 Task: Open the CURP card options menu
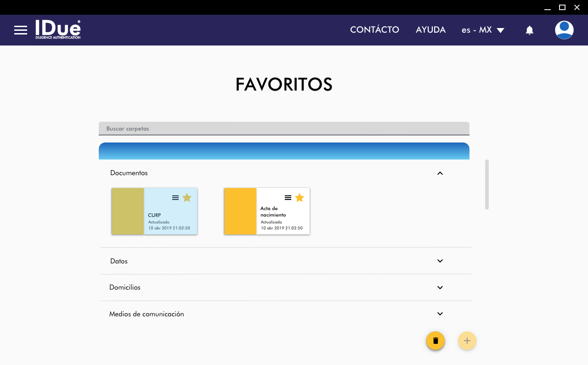coord(175,198)
